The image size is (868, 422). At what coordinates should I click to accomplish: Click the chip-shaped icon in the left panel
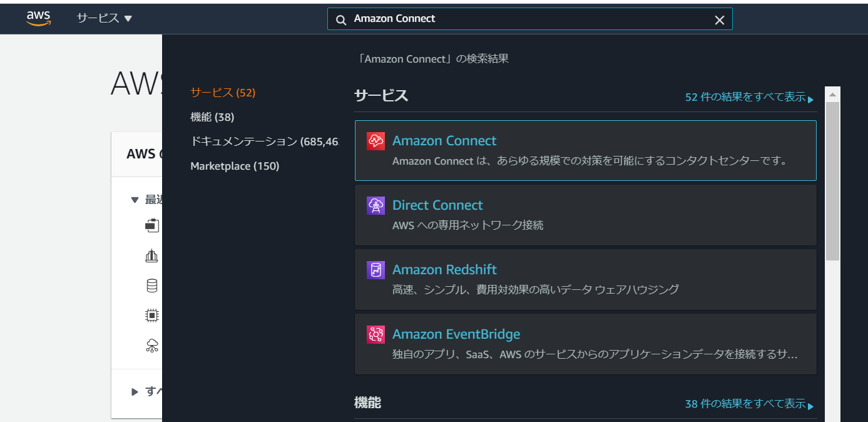(x=151, y=316)
